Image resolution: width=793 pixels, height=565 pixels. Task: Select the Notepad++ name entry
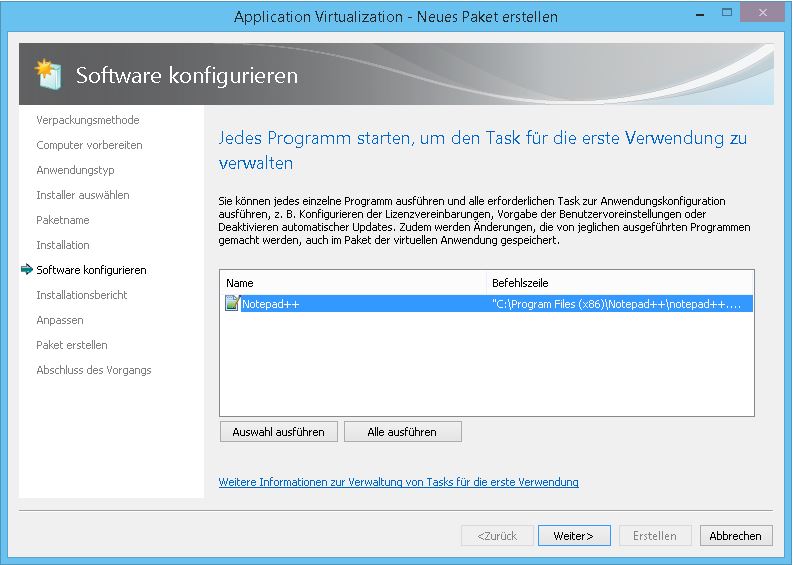[271, 304]
